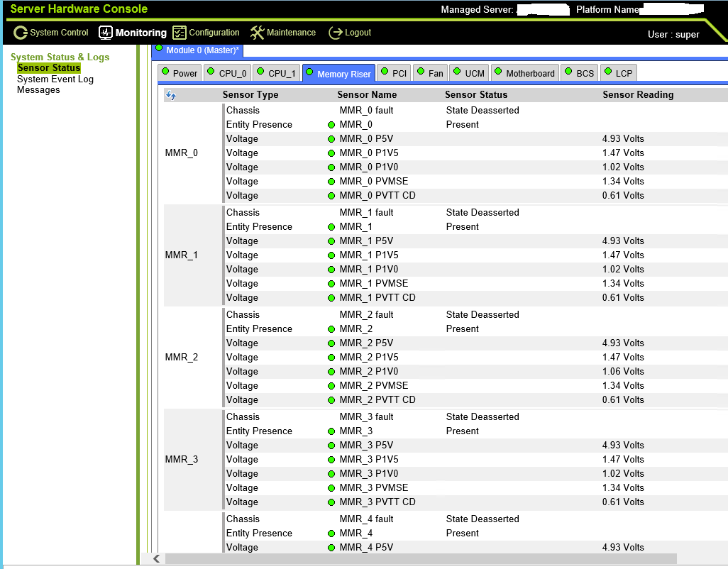The width and height of the screenshot is (728, 569).
Task: Click the Maintenance tools icon
Action: click(258, 33)
